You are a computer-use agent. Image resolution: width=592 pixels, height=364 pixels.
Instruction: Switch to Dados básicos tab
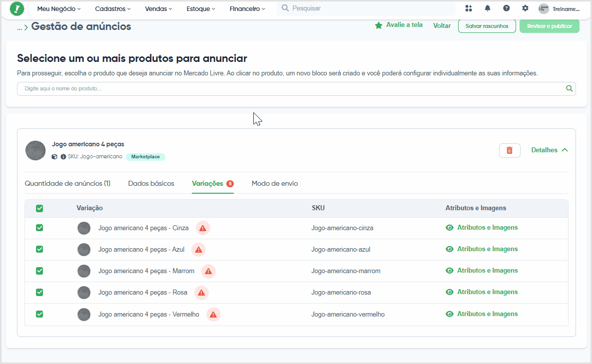[151, 184]
